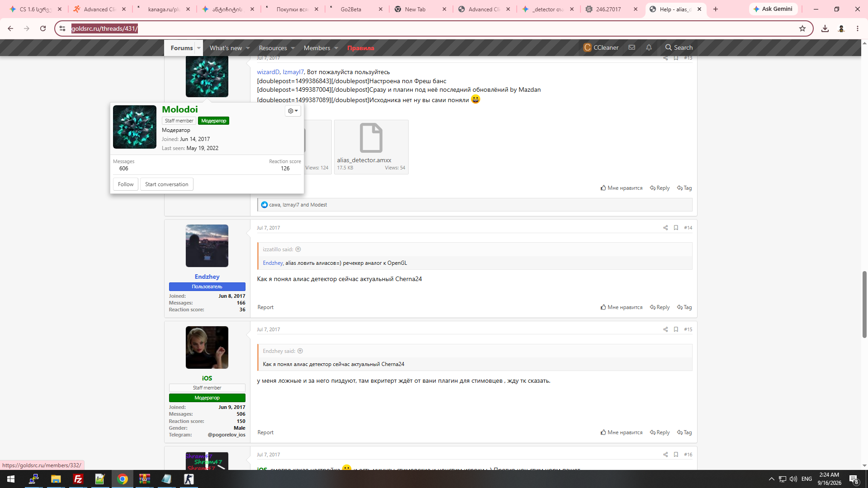Screen dimensions: 868x488
Task: Jump to Endzhey's quoted post arrow
Action: (x=300, y=351)
